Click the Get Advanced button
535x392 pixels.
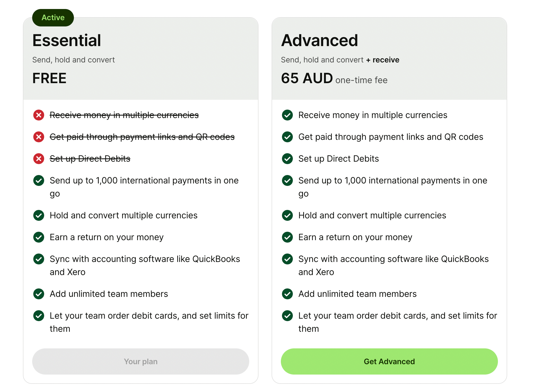click(x=389, y=361)
